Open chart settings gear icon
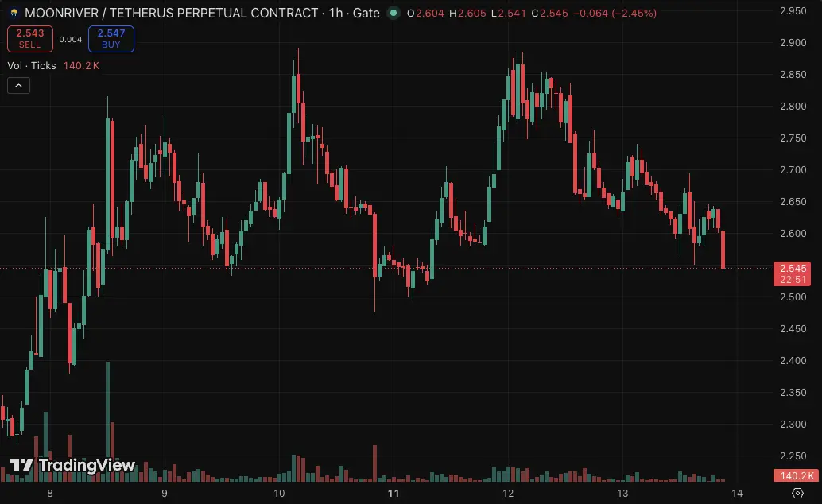The width and height of the screenshot is (822, 504). 797,493
